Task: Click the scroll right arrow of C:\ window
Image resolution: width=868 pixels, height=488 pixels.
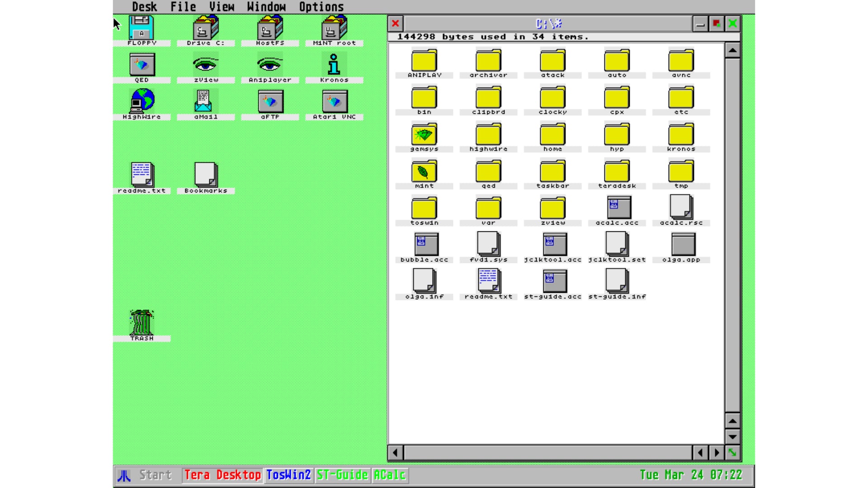Action: 717,452
